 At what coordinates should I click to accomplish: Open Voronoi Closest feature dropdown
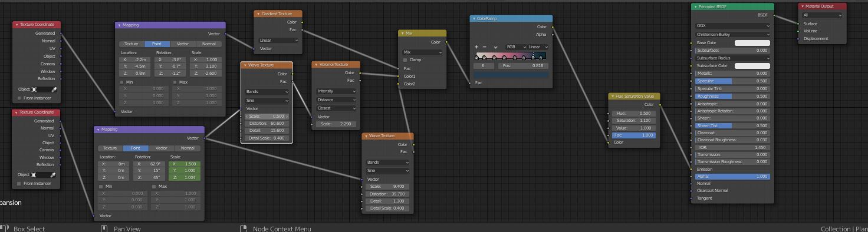[336, 108]
